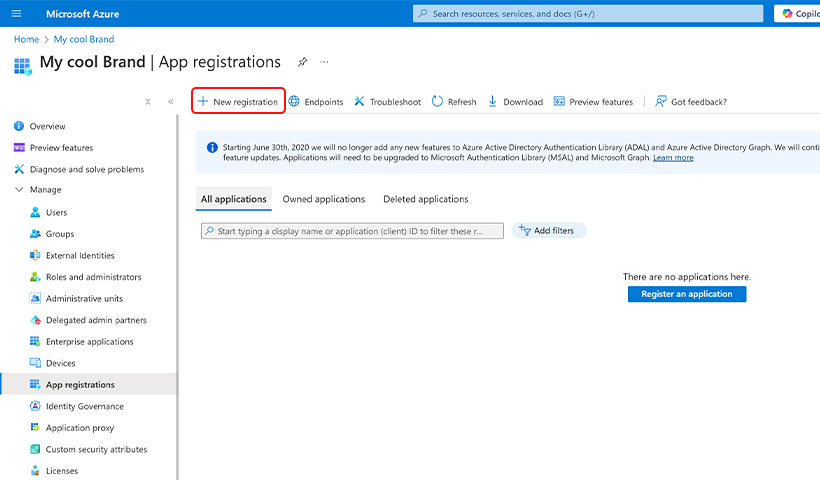Click the New registration button
The image size is (820, 480).
[238, 100]
